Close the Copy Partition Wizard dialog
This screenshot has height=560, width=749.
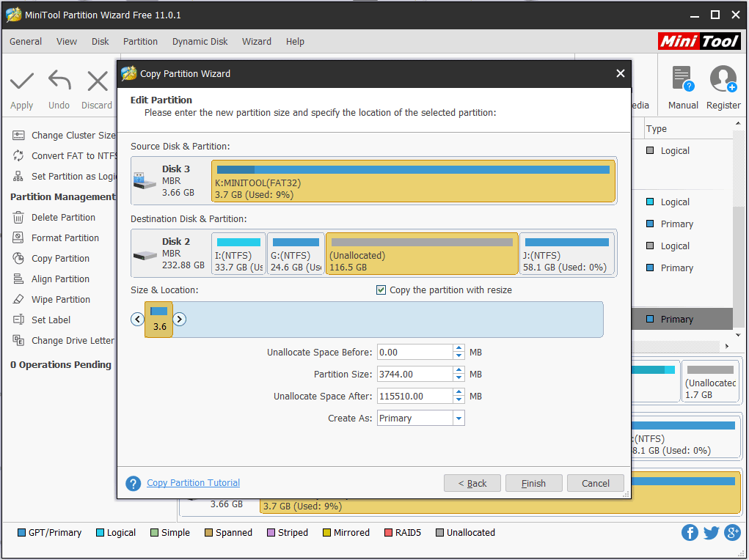[x=620, y=73]
